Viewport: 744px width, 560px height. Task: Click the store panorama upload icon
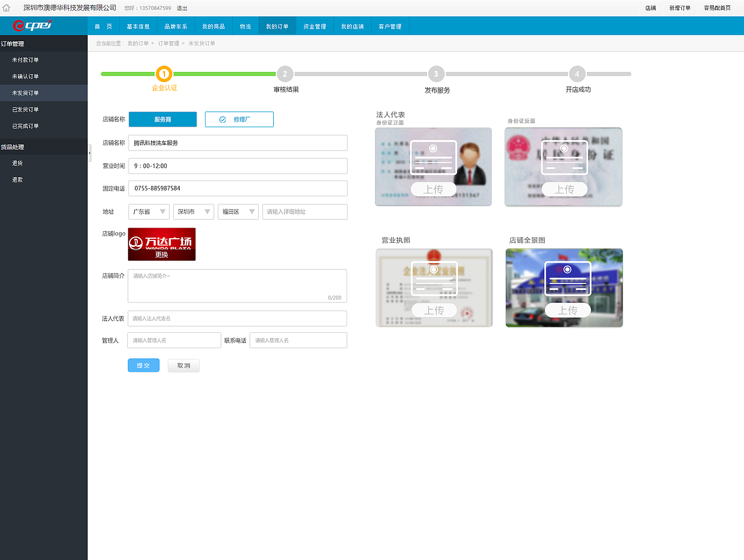[568, 278]
